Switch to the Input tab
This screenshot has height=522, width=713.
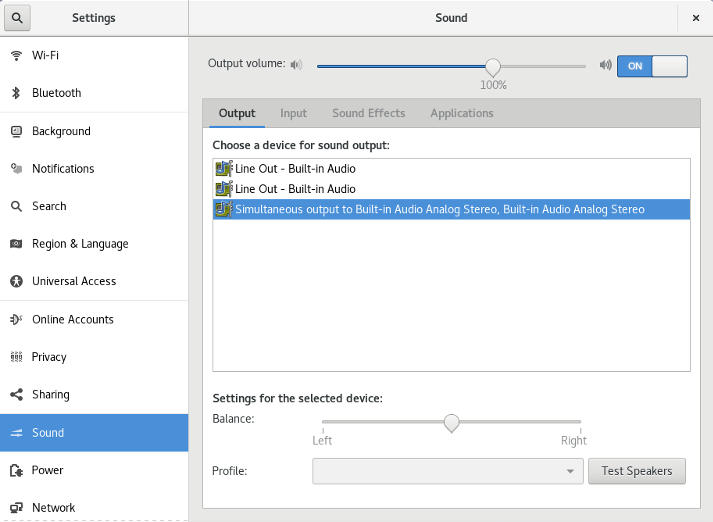coord(293,113)
